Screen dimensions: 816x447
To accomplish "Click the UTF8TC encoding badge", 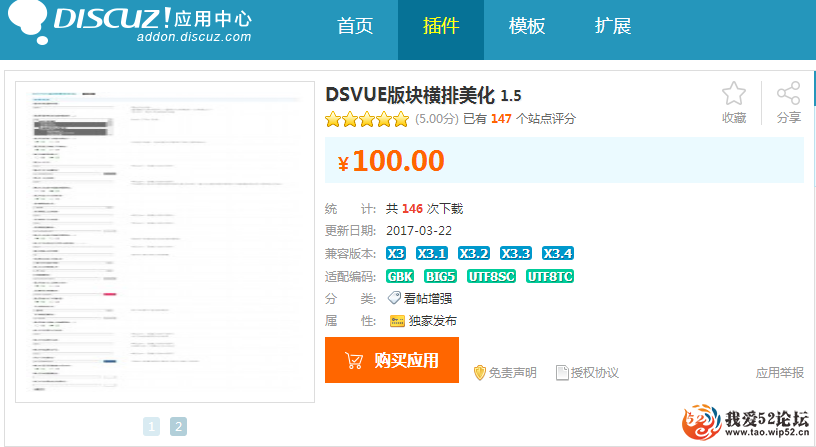I will 550,276.
